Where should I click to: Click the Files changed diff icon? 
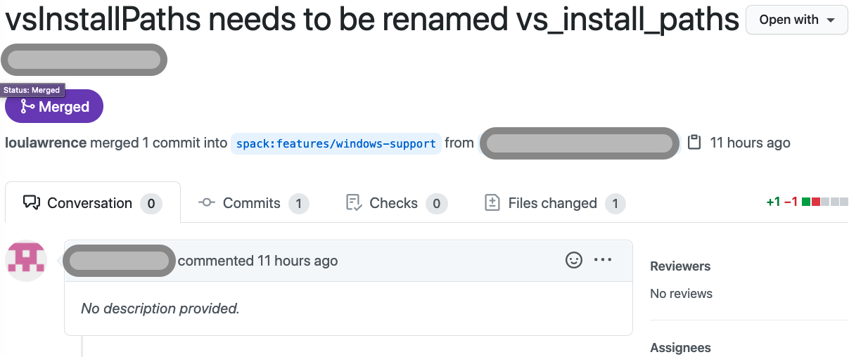492,203
